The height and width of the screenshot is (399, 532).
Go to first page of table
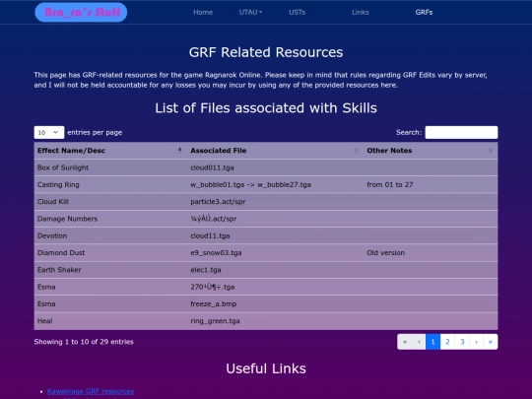click(x=405, y=342)
